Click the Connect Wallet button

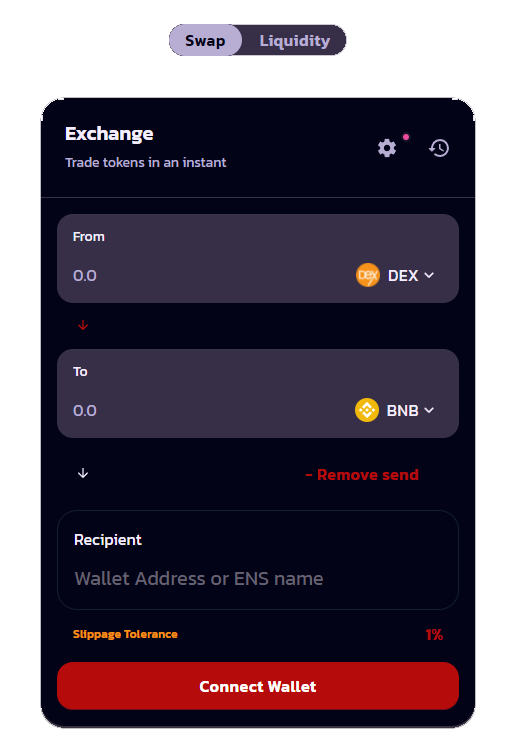pyautogui.click(x=258, y=686)
